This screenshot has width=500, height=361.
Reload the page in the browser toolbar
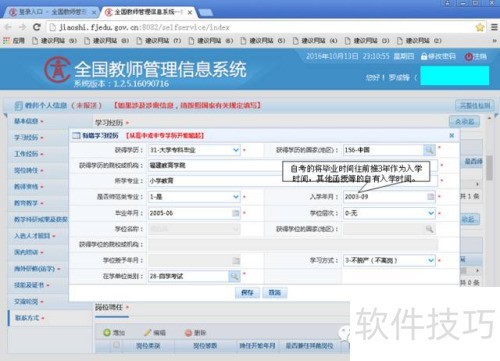[x=37, y=27]
